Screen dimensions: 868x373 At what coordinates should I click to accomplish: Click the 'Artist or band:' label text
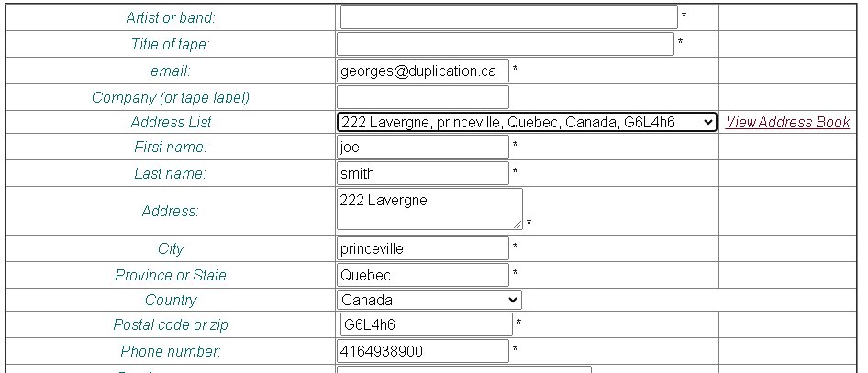pos(171,17)
